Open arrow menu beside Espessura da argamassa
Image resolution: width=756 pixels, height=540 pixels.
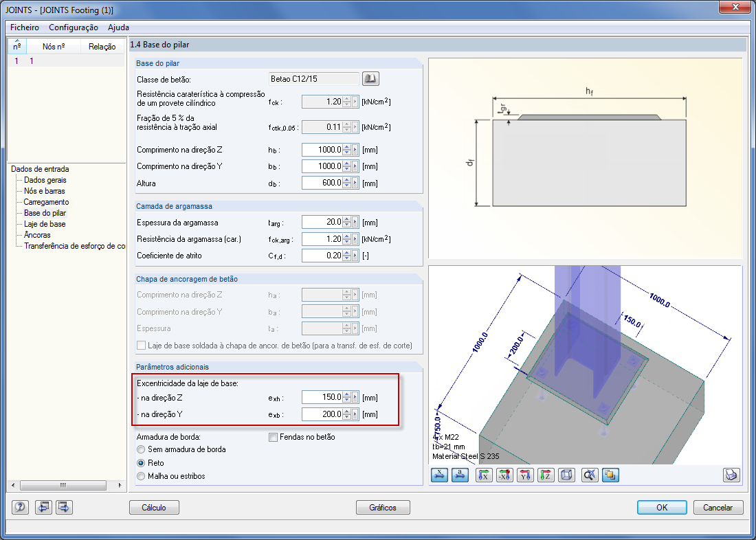pyautogui.click(x=355, y=223)
